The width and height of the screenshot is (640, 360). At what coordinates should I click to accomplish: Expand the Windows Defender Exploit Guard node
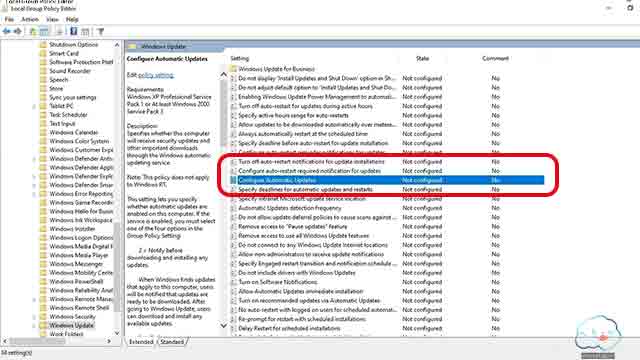click(34, 177)
